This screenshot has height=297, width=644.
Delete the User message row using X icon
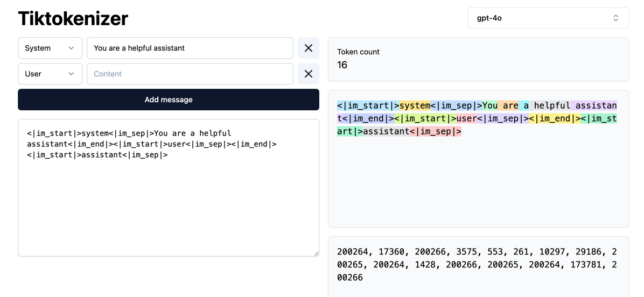coord(308,74)
